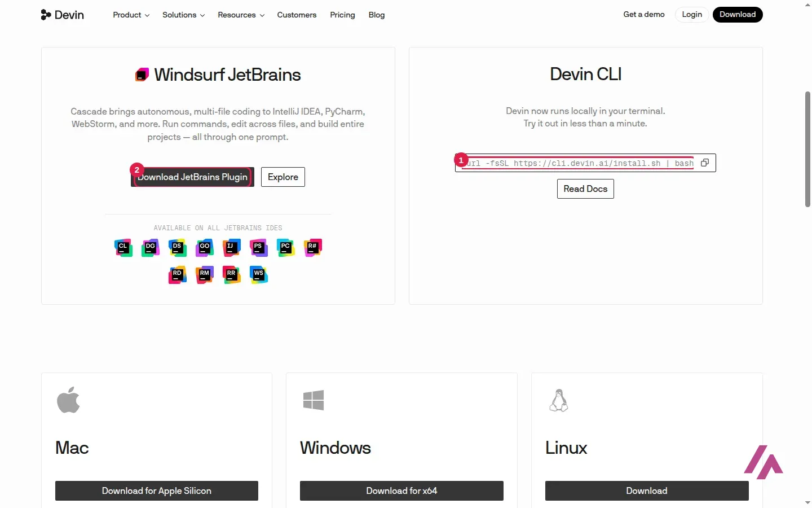Click the Linux penguin icon
This screenshot has width=812, height=508.
click(x=559, y=400)
